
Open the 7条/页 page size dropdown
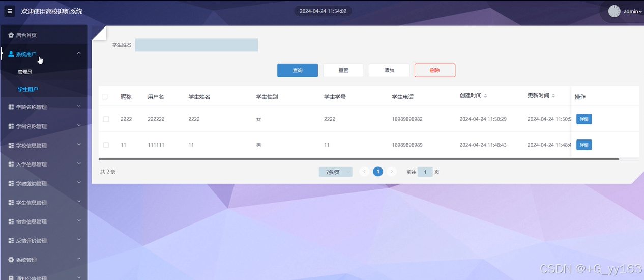coord(336,172)
